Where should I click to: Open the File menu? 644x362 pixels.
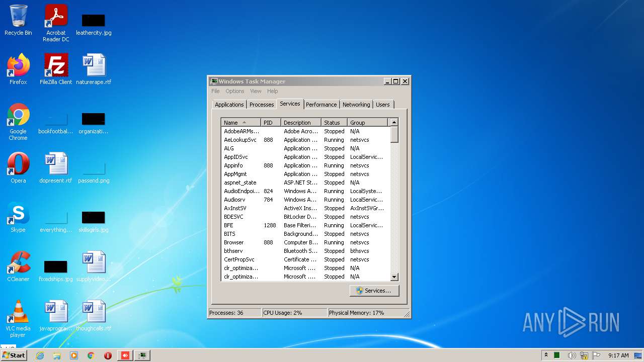(x=215, y=91)
